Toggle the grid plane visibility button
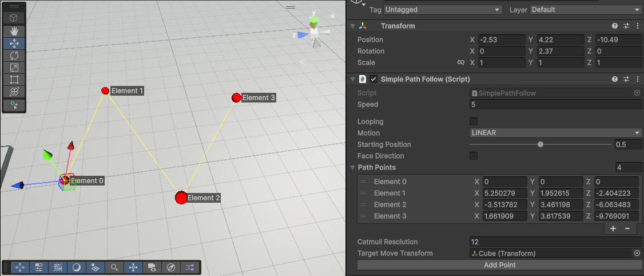The height and width of the screenshot is (276, 644). [96, 267]
